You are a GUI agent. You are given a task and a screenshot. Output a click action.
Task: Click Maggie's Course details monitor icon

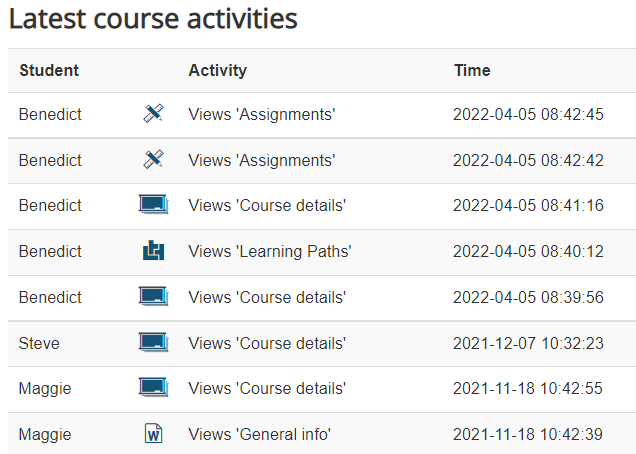tap(153, 388)
